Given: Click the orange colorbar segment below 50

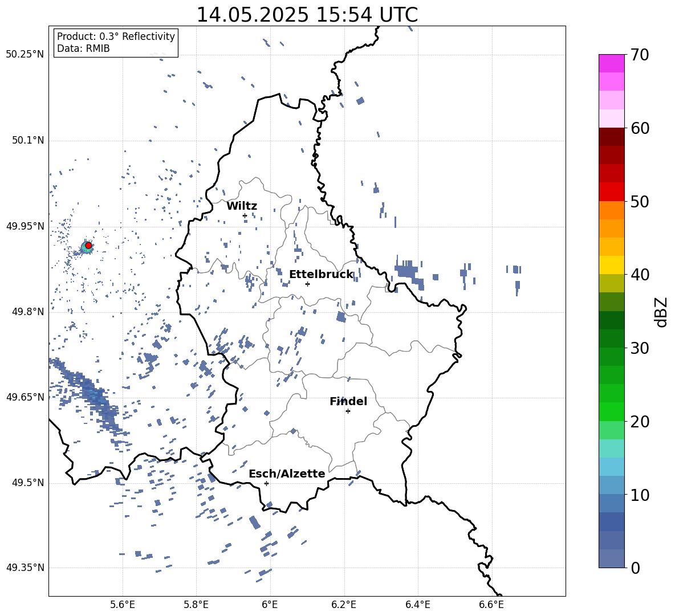Looking at the screenshot, I should [x=611, y=210].
